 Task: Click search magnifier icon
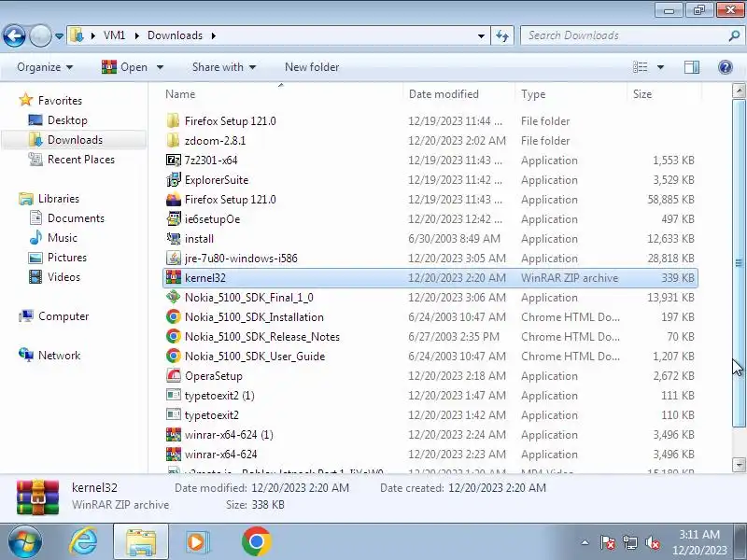[734, 35]
